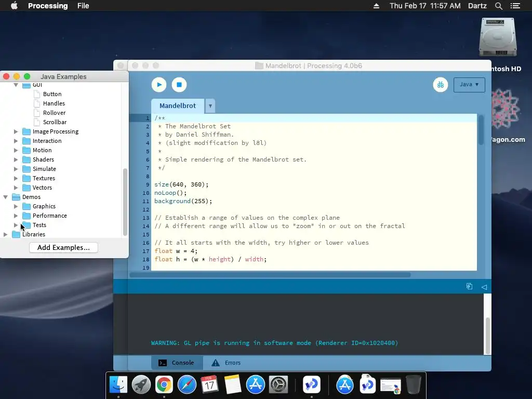Click the code editor horizontal scrollbar
The image size is (532, 399).
click(270, 275)
